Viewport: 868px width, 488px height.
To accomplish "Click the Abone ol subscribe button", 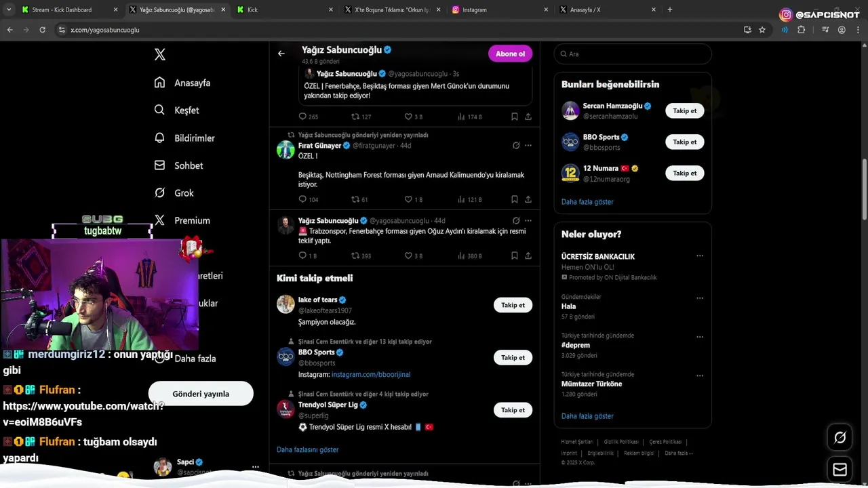I will [510, 54].
